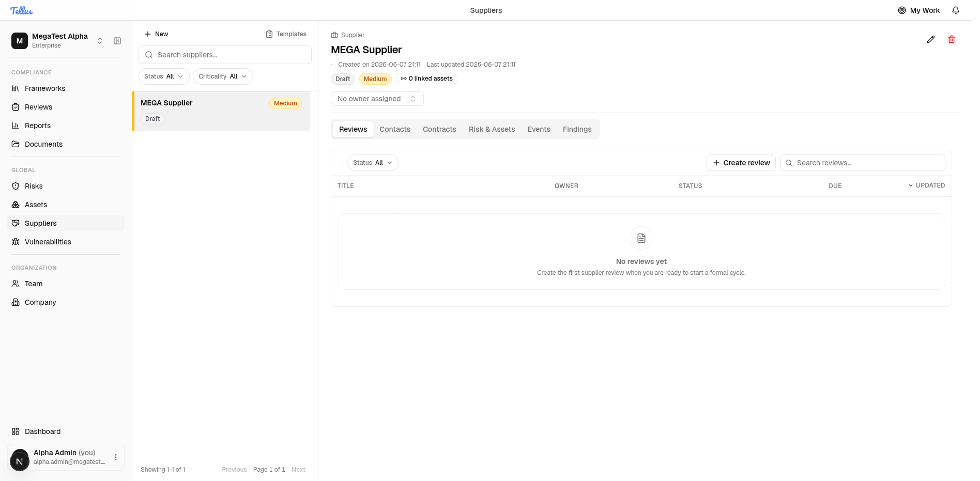Open user options three-dot menu

point(116,457)
